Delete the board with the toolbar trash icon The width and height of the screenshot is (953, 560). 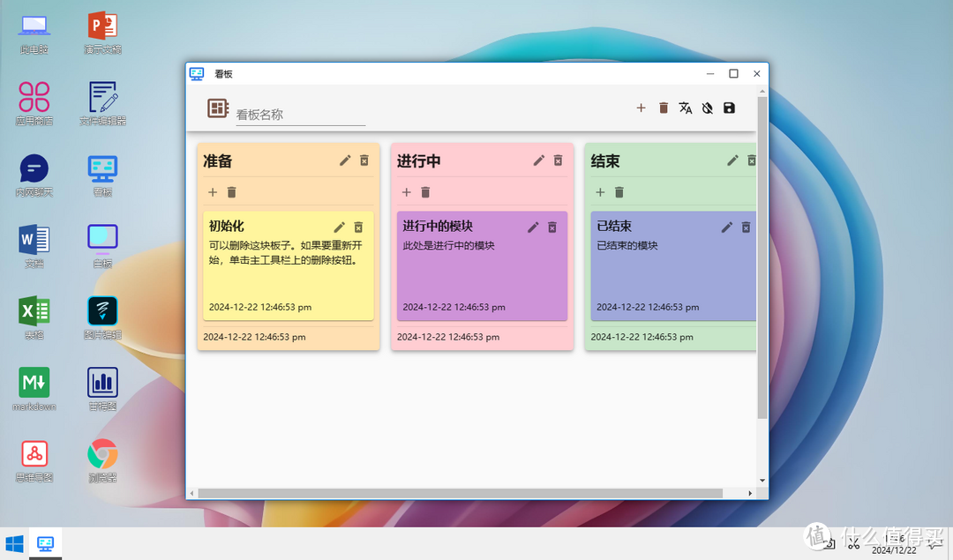coord(663,108)
